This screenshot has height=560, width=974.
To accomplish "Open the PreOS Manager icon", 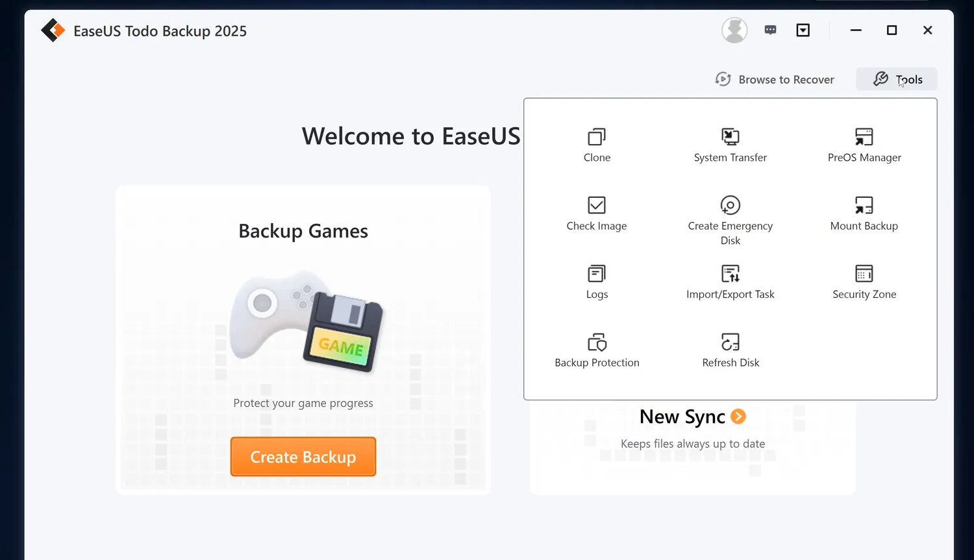I will [x=864, y=136].
